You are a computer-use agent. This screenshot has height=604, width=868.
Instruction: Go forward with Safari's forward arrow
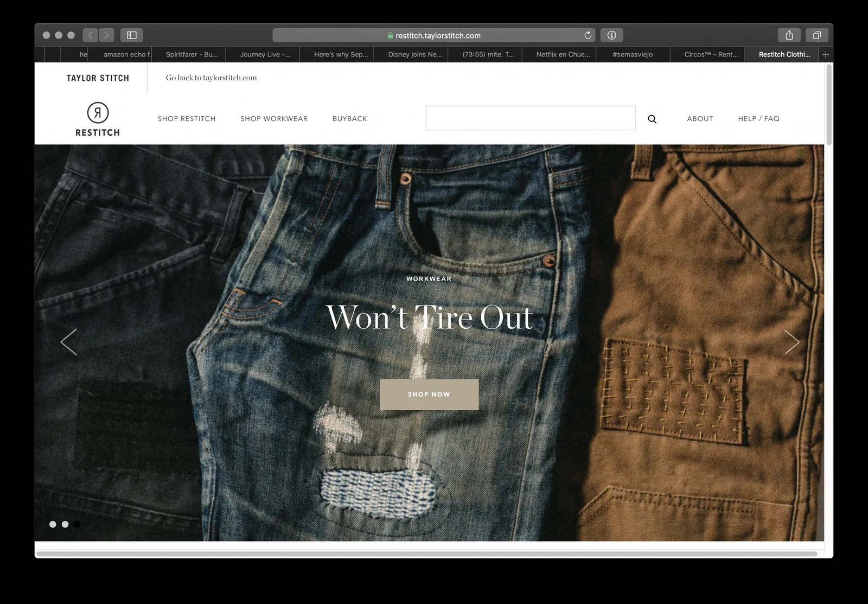tap(106, 35)
